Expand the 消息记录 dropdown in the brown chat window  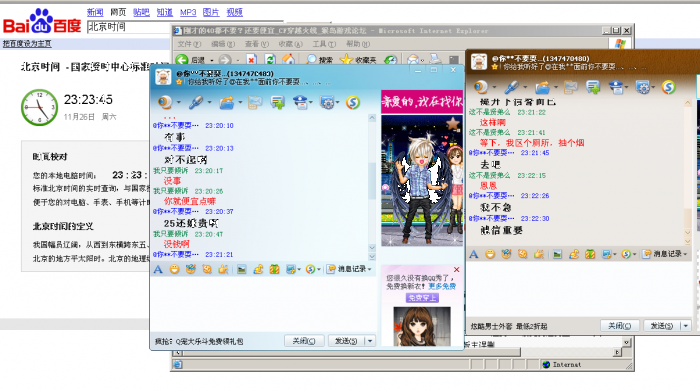point(685,254)
